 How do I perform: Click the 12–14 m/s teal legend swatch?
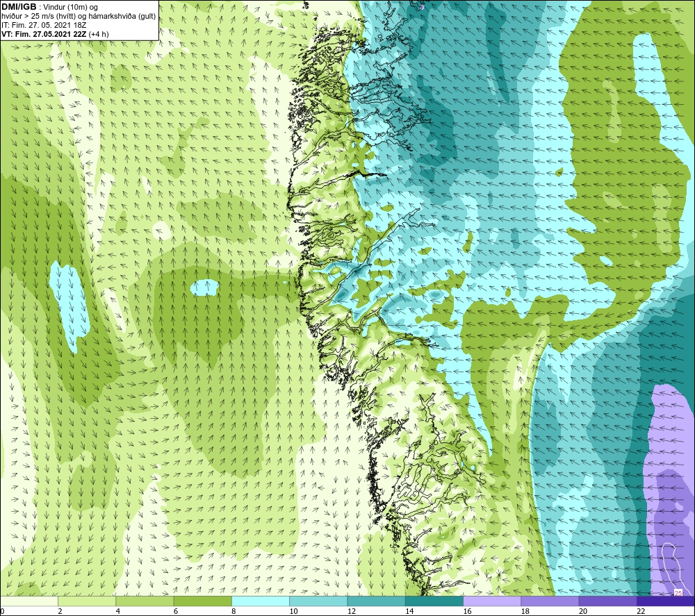(x=376, y=601)
